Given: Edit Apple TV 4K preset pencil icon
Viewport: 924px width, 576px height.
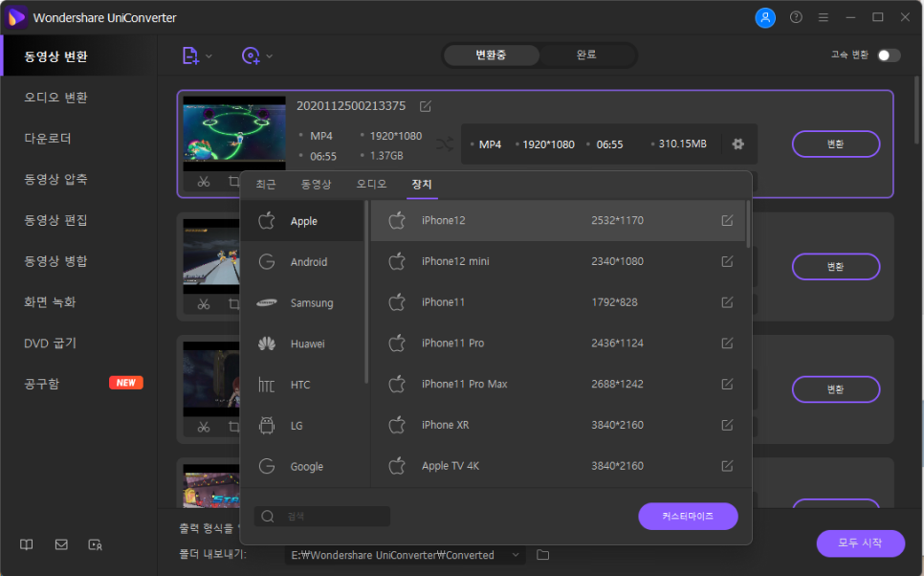Looking at the screenshot, I should pos(727,466).
